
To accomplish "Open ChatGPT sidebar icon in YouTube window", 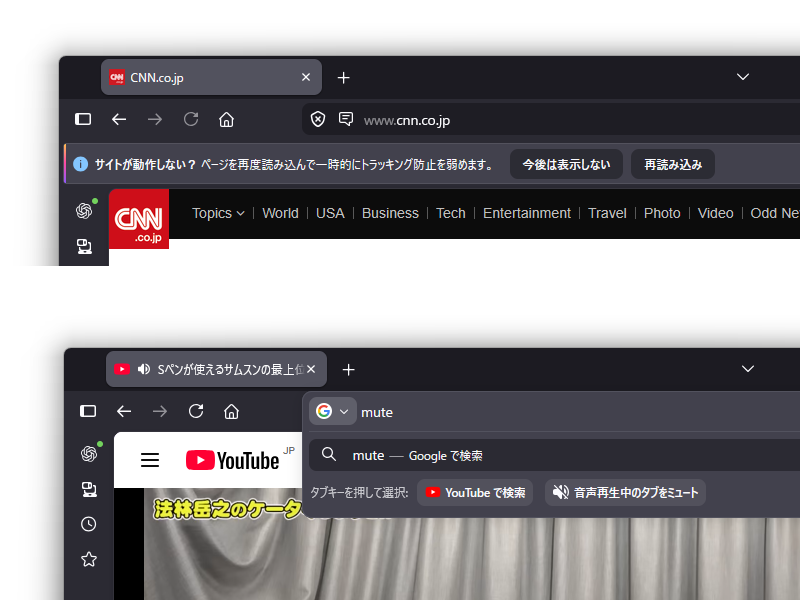I will (x=89, y=453).
